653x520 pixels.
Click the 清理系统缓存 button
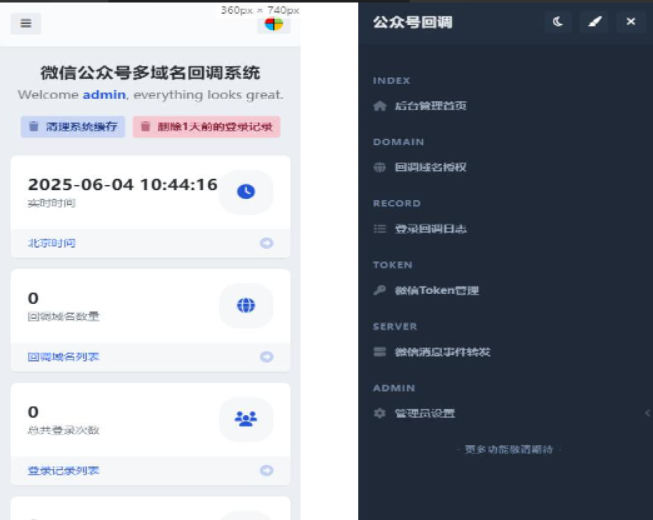[x=73, y=127]
